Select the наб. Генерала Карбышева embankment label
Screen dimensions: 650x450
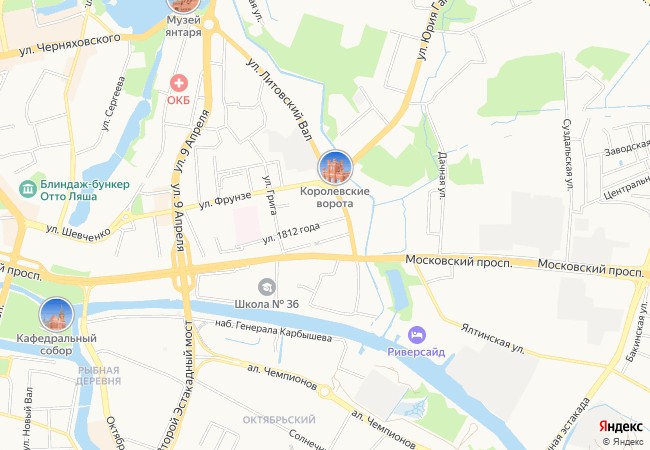[x=274, y=331]
